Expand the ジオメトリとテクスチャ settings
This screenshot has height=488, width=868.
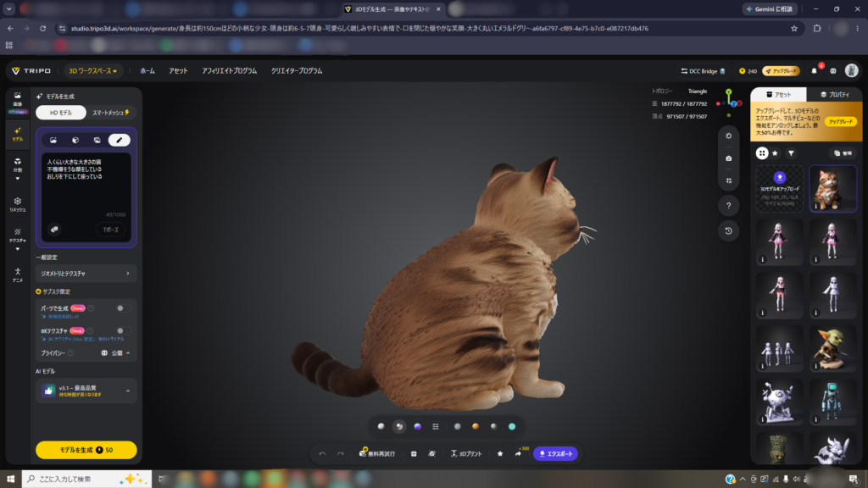[86, 274]
